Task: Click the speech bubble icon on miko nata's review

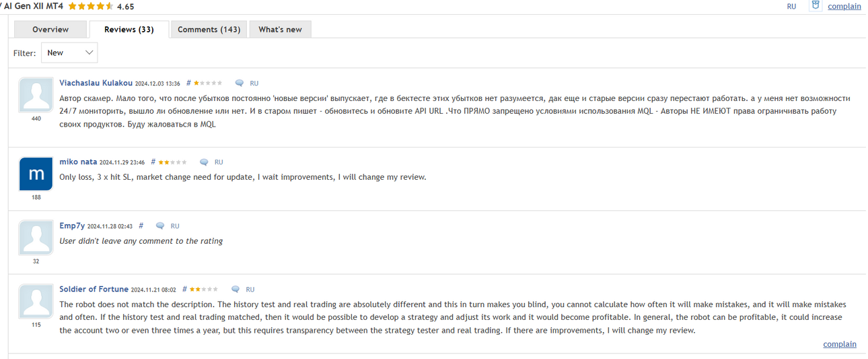Action: [204, 162]
